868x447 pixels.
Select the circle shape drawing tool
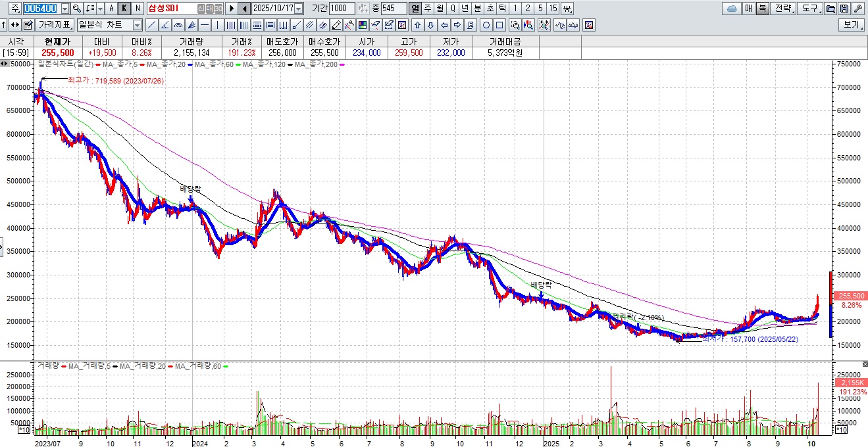coord(486,25)
